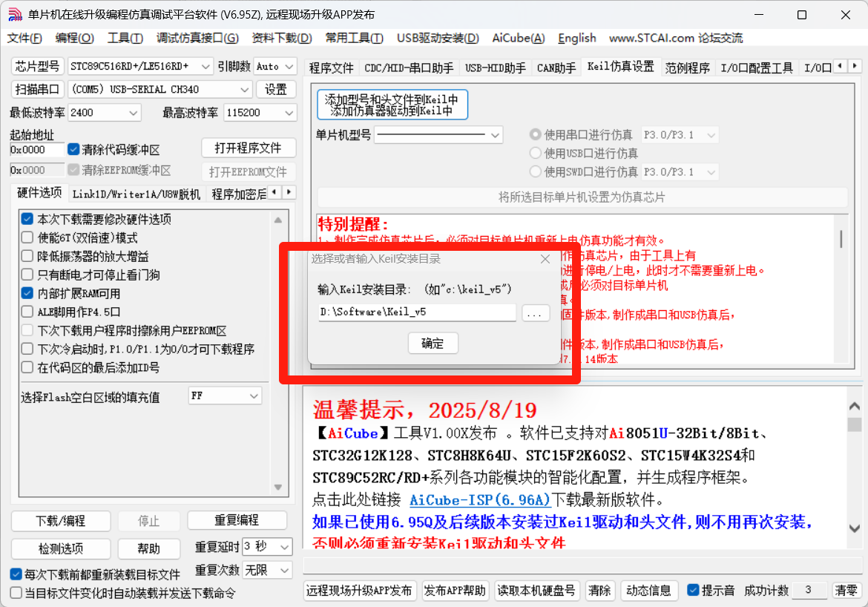Image resolution: width=868 pixels, height=607 pixels.
Task: Switch to 范例程序 tab
Action: tap(688, 68)
